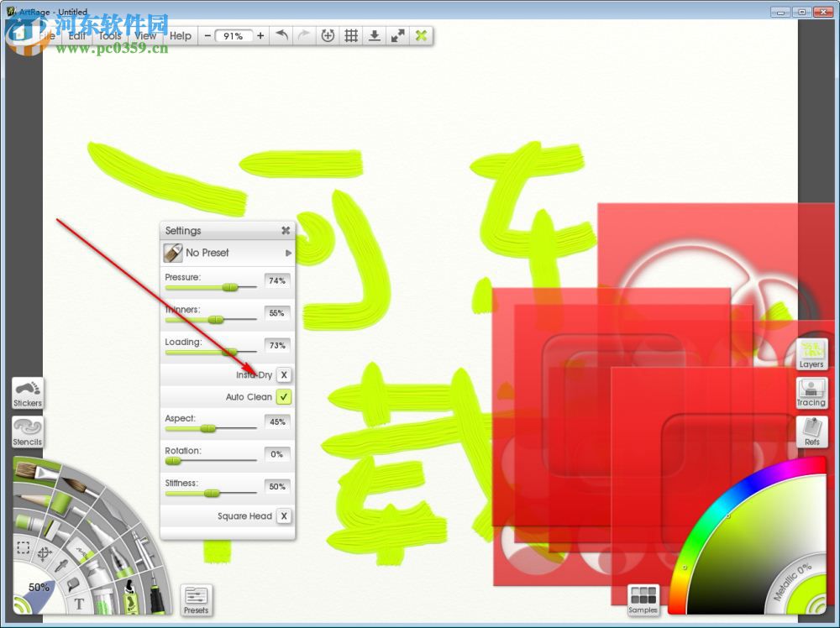Image resolution: width=840 pixels, height=628 pixels.
Task: Zoom out with the minus button
Action: (x=207, y=36)
